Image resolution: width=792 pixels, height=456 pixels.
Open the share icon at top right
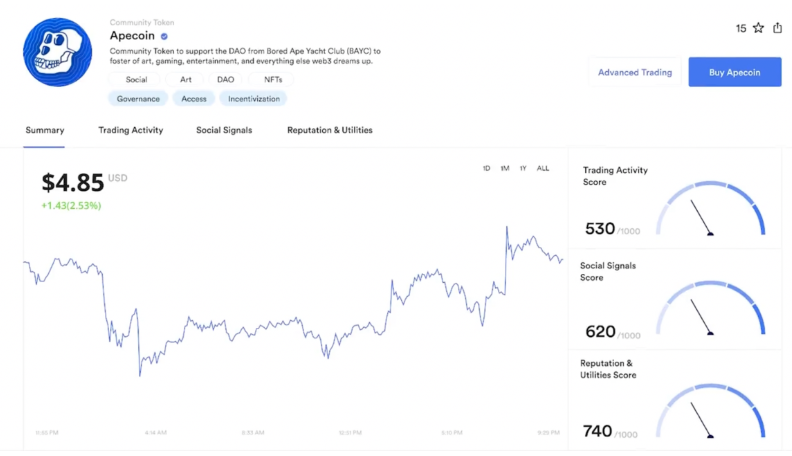coord(777,28)
